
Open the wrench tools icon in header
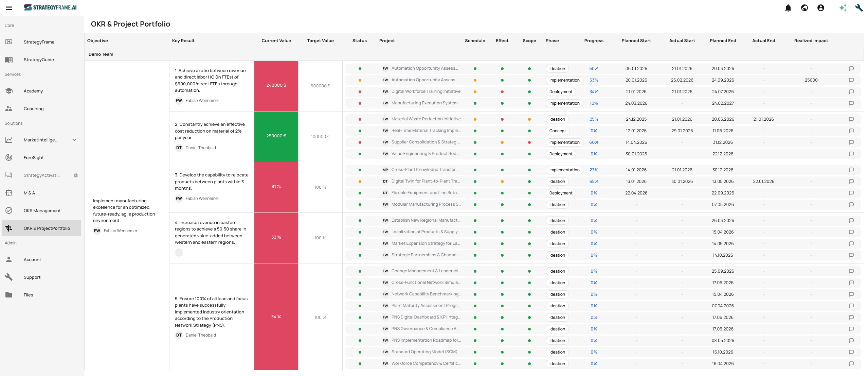(x=859, y=8)
